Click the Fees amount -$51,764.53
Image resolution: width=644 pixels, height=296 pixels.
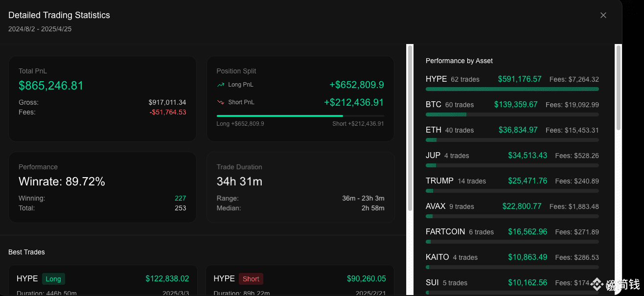tap(168, 112)
